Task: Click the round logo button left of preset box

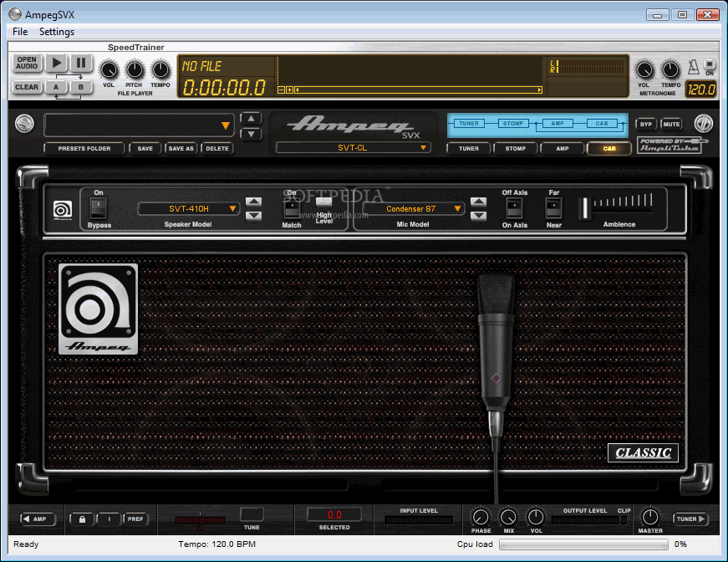Action: pos(24,124)
